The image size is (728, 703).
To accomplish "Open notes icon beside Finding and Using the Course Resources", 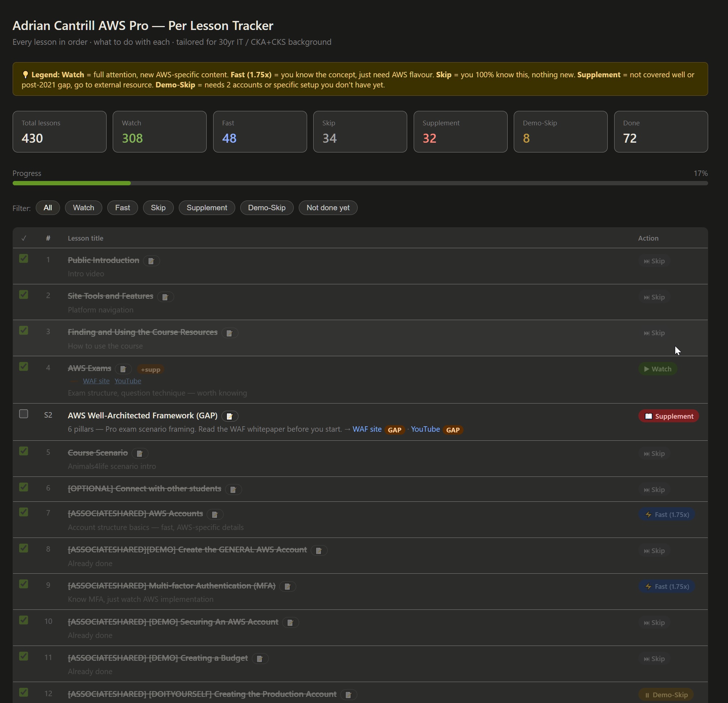I will [229, 333].
